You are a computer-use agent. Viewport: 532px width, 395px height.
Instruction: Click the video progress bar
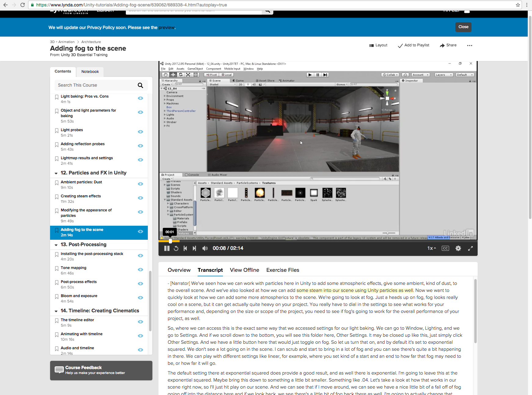[318, 241]
